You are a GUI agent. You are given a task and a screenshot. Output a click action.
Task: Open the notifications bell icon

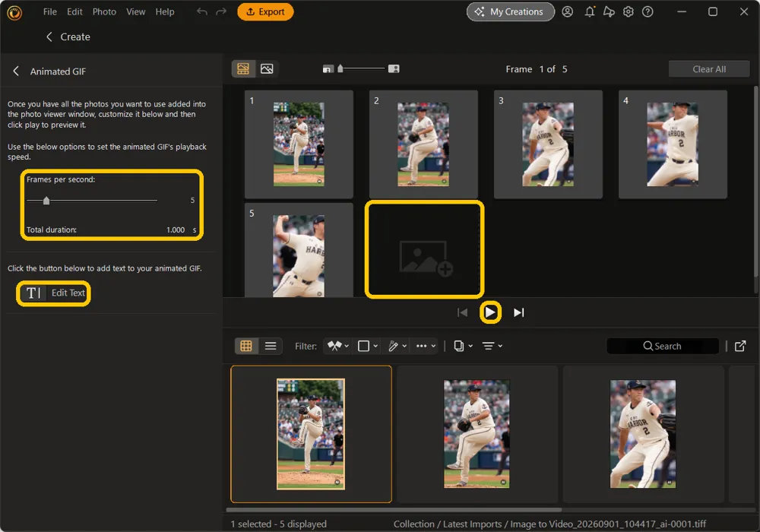coord(590,11)
